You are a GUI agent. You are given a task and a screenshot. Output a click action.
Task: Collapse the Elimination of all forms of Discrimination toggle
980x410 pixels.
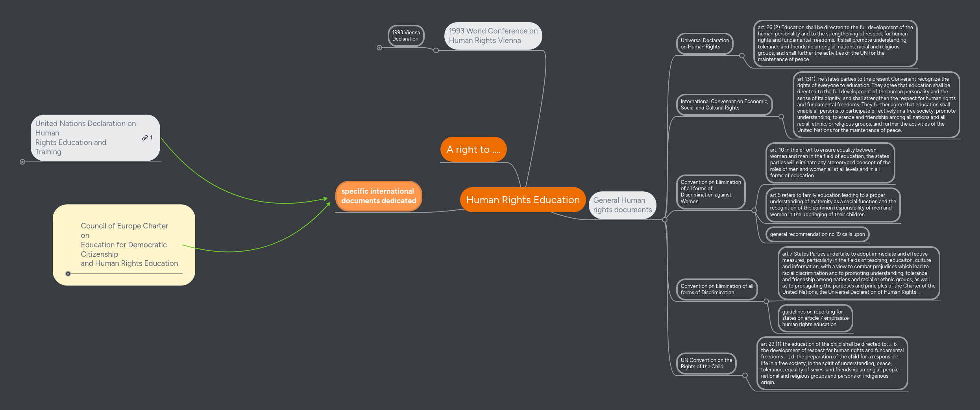[x=766, y=301]
